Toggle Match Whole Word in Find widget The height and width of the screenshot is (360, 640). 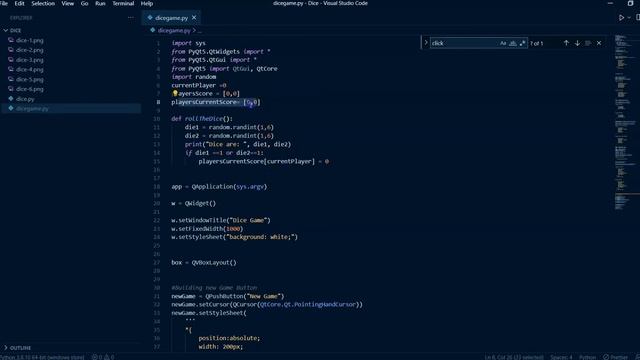(x=513, y=43)
